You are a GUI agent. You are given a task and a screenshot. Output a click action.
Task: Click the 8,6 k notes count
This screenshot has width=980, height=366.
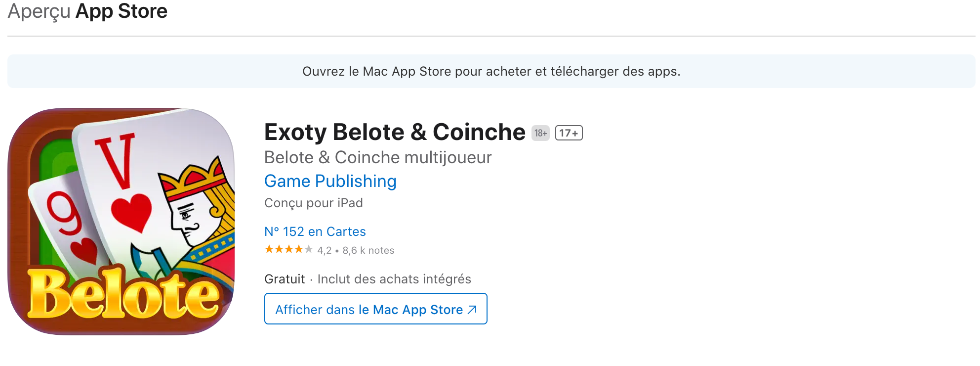[x=368, y=251]
